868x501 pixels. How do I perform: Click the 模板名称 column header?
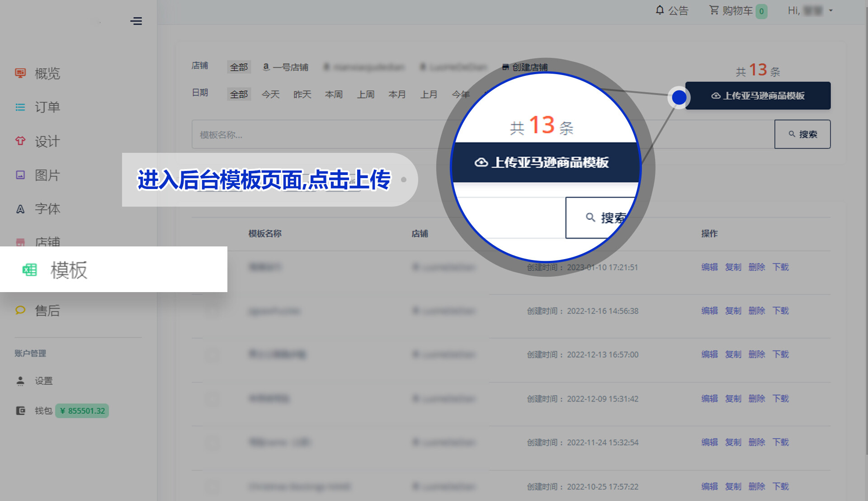tap(265, 233)
